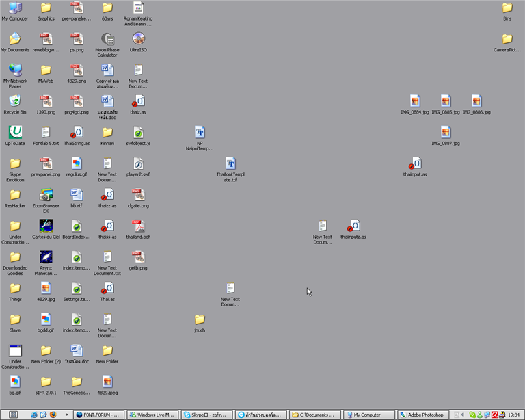Expand the Quick Launch overflow arrow
The height and width of the screenshot is (420, 525).
coord(66,415)
